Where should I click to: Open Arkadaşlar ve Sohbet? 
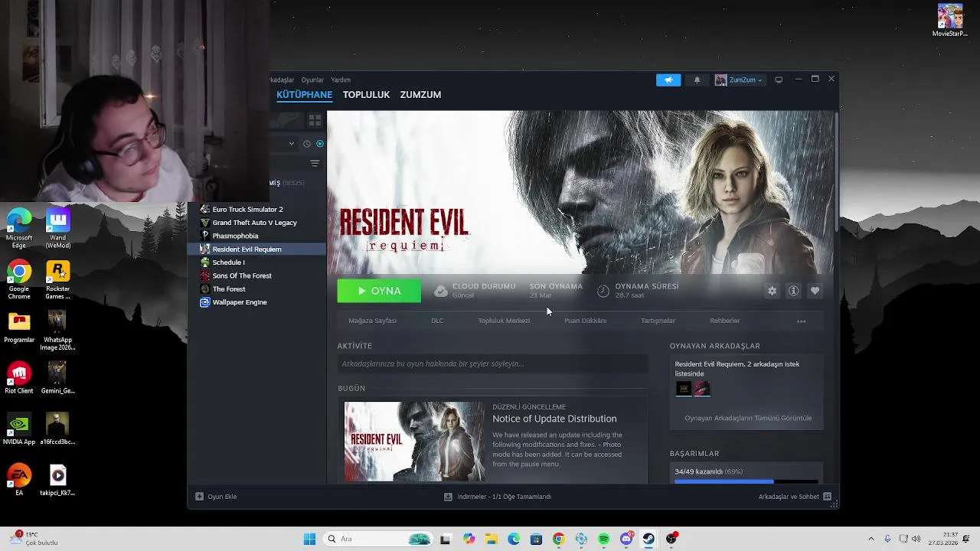pyautogui.click(x=795, y=497)
